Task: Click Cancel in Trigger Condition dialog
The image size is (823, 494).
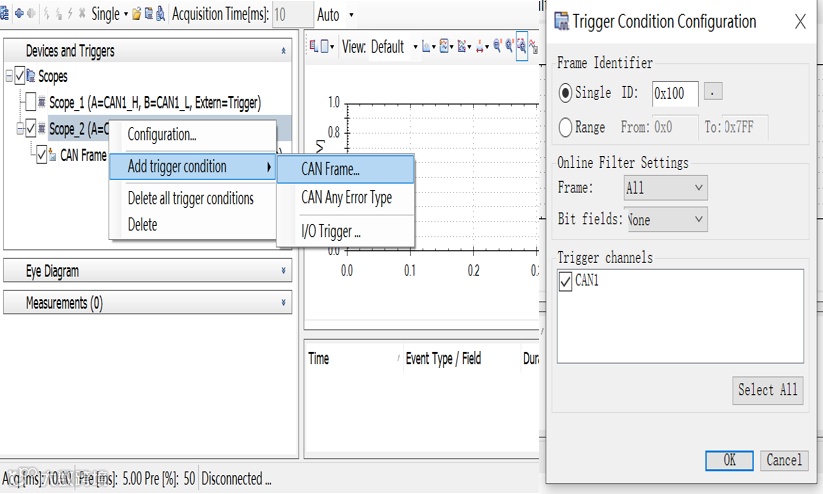Action: coord(784,460)
